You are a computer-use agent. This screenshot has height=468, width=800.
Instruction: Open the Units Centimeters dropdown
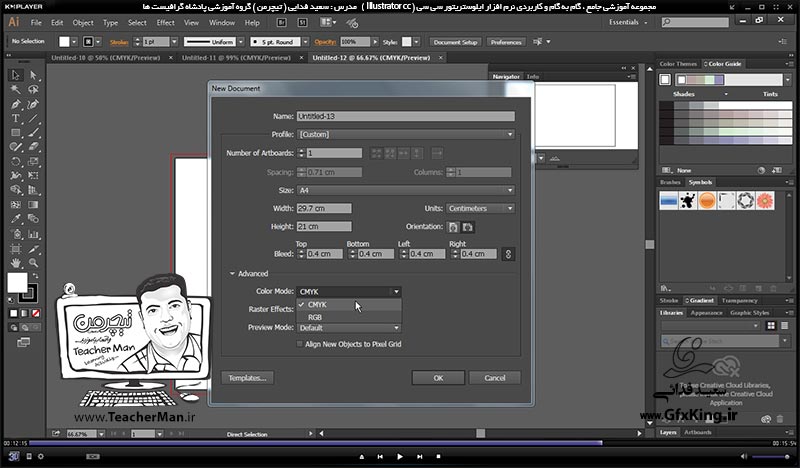[480, 208]
